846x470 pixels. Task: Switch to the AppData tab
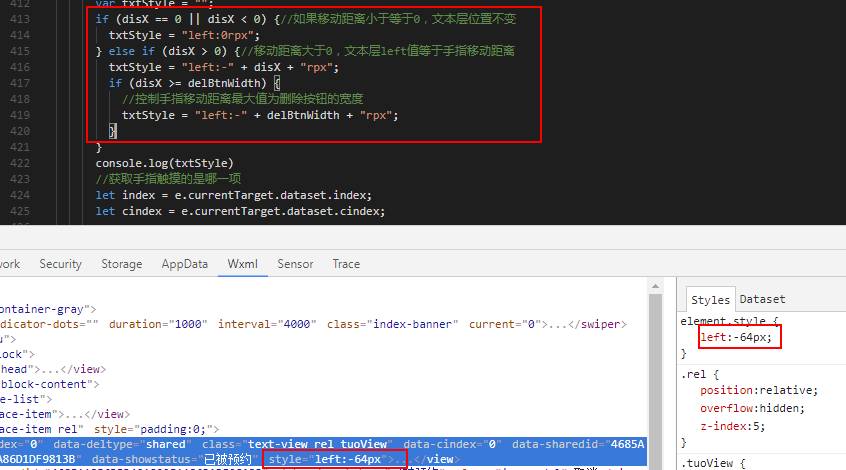pyautogui.click(x=185, y=264)
